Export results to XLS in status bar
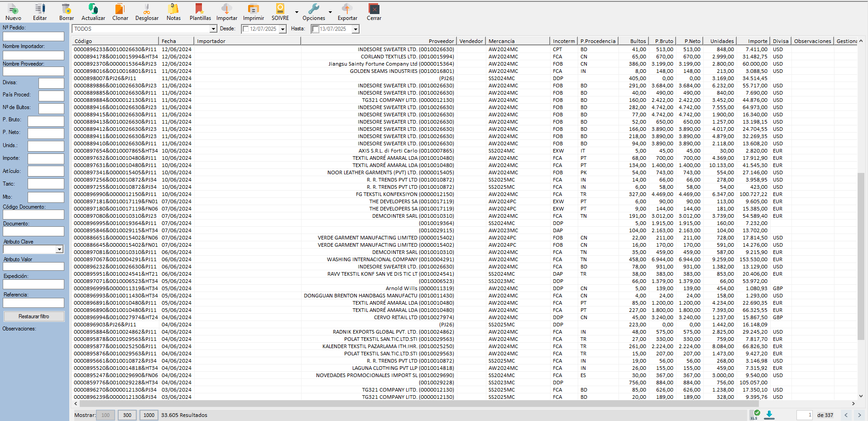868x421 pixels. coord(755,415)
